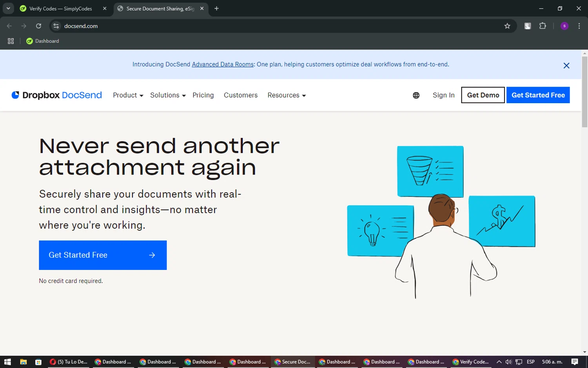This screenshot has width=588, height=368.
Task: Expand the Resources menu
Action: 287,95
